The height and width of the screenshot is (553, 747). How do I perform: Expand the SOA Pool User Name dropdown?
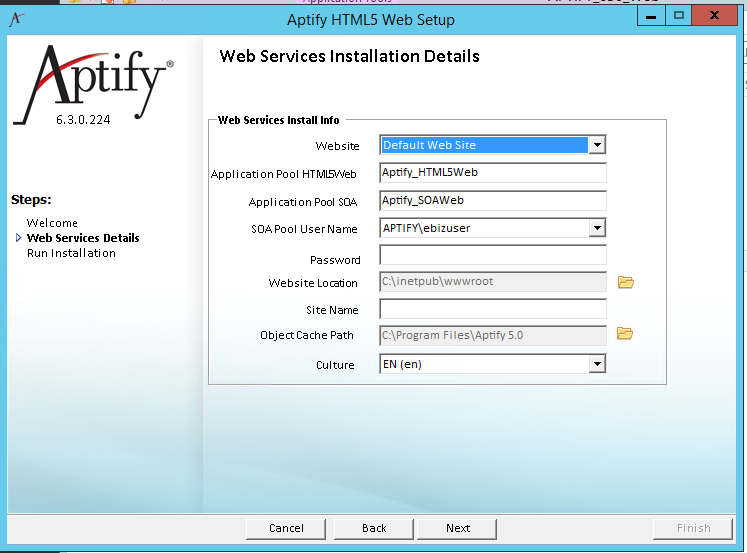click(597, 228)
